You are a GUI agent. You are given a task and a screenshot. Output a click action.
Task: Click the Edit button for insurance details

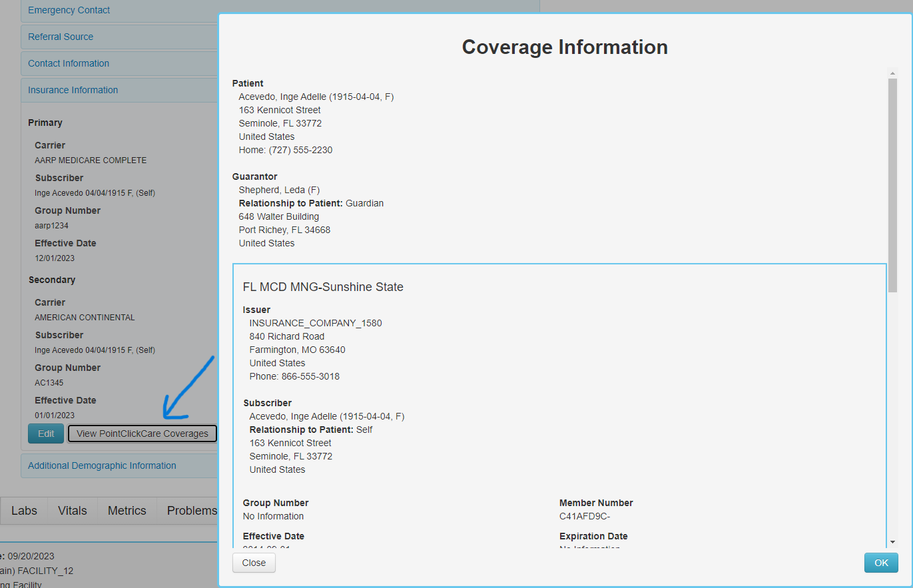45,434
